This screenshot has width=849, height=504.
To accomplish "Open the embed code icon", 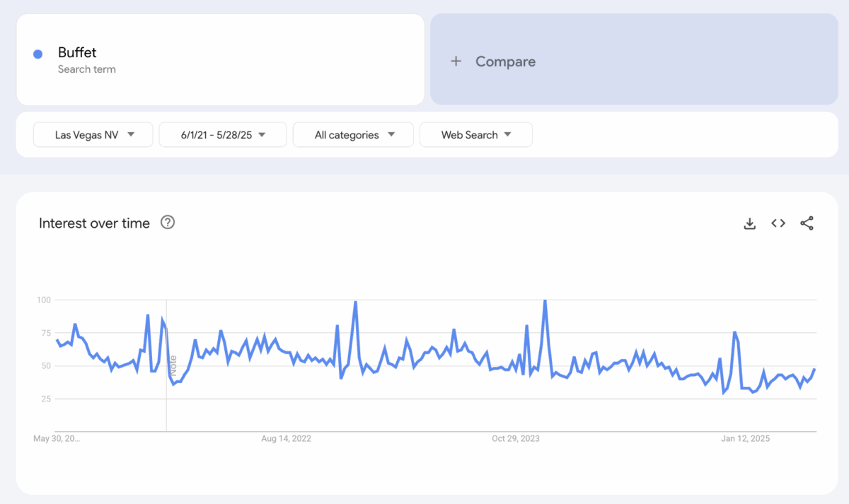I will click(778, 223).
